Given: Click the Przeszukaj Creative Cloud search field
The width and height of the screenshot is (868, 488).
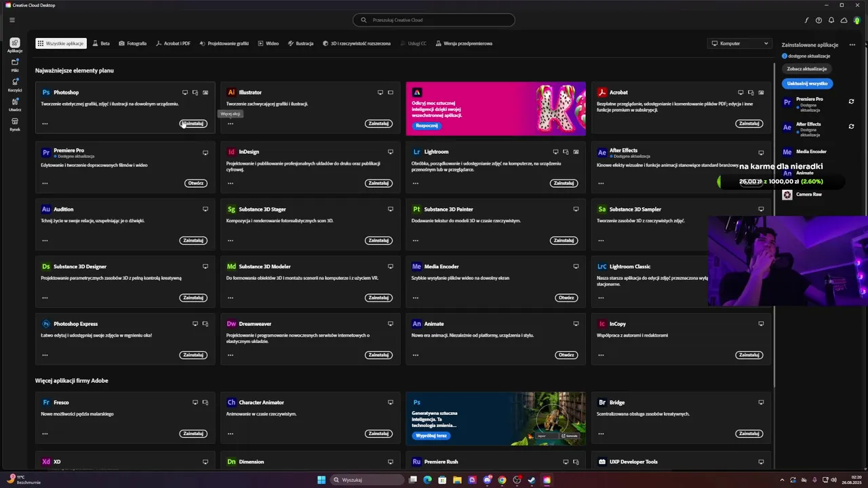Looking at the screenshot, I should click(x=434, y=20).
